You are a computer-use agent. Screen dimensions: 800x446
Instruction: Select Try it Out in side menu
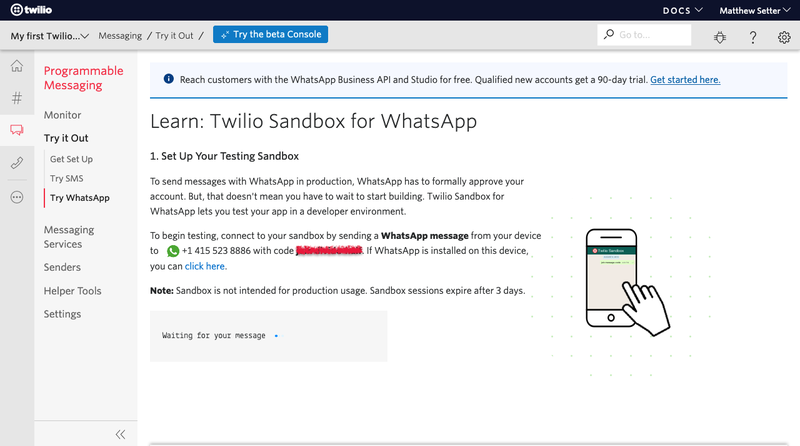(x=66, y=138)
